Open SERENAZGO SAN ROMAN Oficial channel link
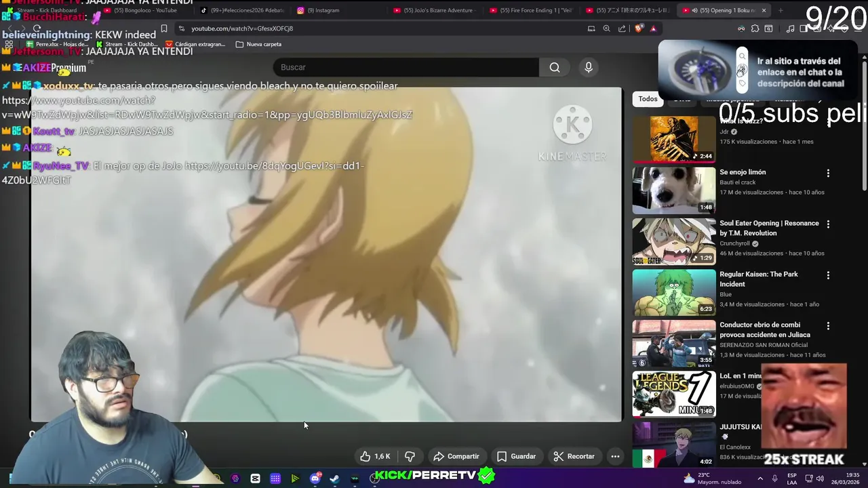This screenshot has width=868, height=488. click(764, 345)
